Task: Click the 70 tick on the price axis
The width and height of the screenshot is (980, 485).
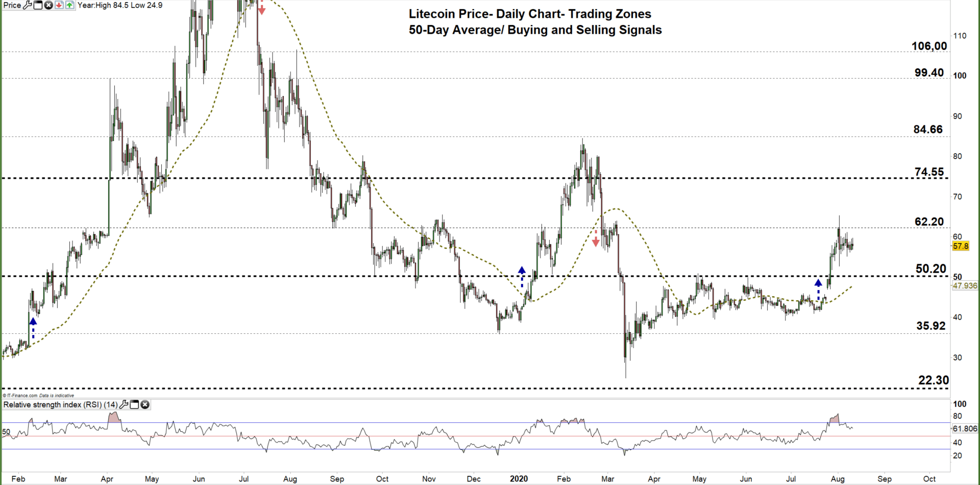Action: point(958,197)
